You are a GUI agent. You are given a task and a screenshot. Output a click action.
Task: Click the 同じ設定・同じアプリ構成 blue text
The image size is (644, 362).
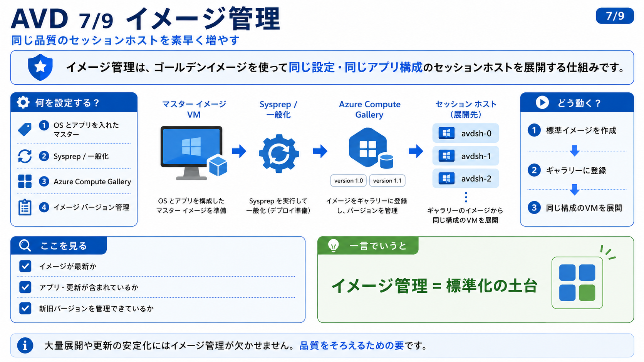(356, 67)
